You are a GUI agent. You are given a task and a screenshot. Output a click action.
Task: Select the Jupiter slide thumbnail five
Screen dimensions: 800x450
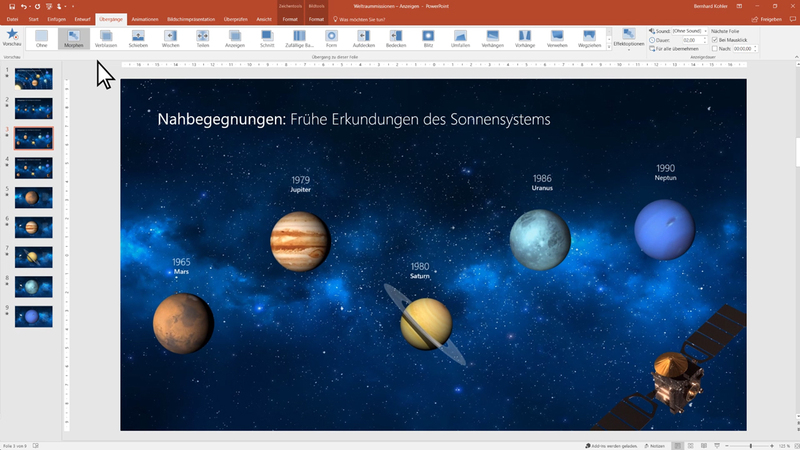pos(32,197)
